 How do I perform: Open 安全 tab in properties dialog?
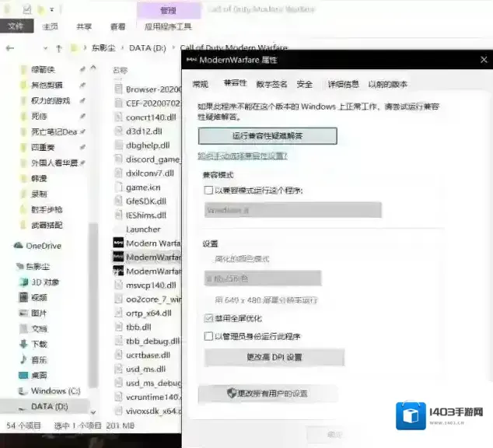coord(304,84)
